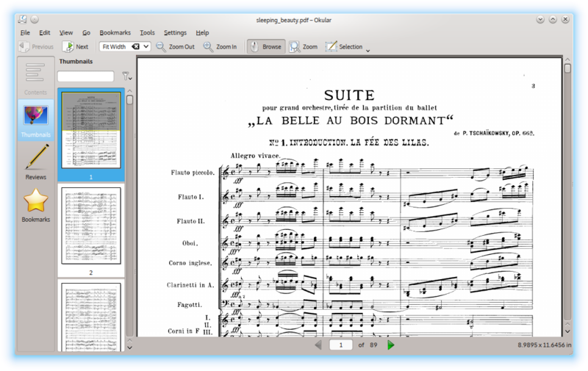Image resolution: width=588 pixels, height=371 pixels.
Task: Activate the Selection tool
Action: (344, 47)
